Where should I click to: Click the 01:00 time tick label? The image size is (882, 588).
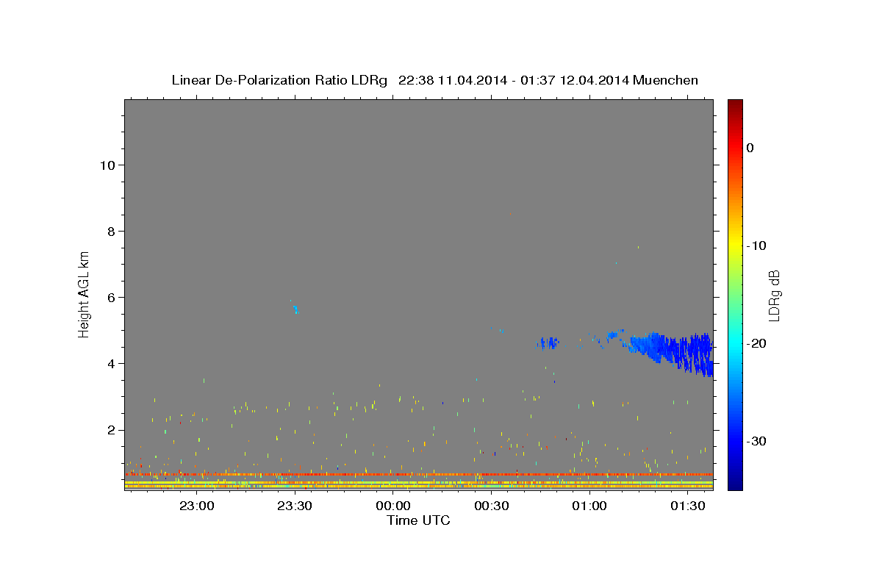(589, 506)
